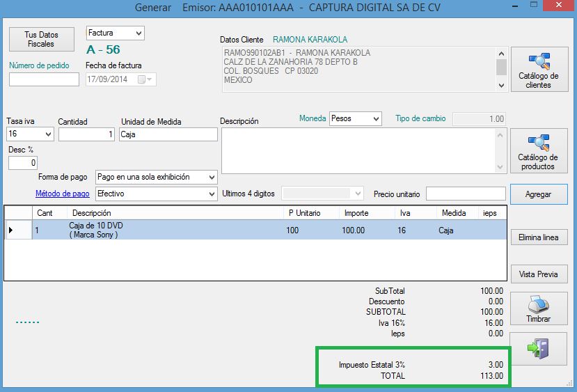The image size is (577, 392).
Task: Click the Iva column header
Action: 416,213
